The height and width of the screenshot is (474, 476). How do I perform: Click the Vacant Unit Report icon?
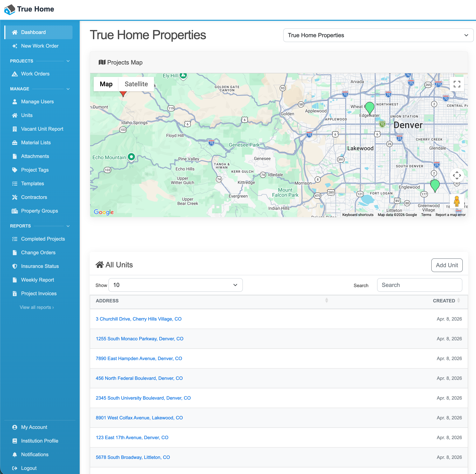pyautogui.click(x=15, y=129)
